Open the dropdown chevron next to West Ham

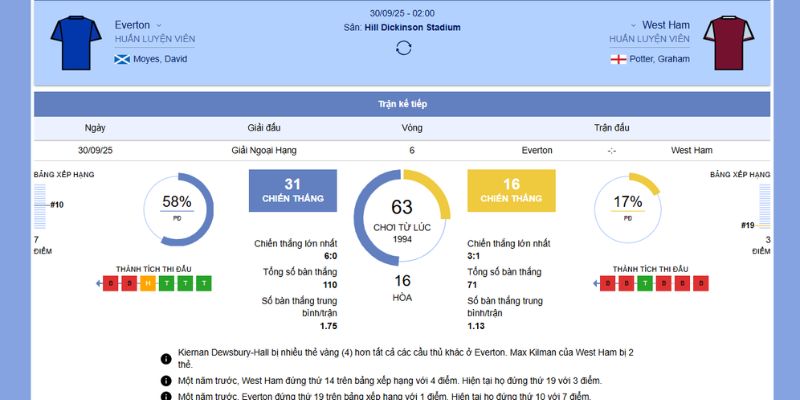[633, 26]
